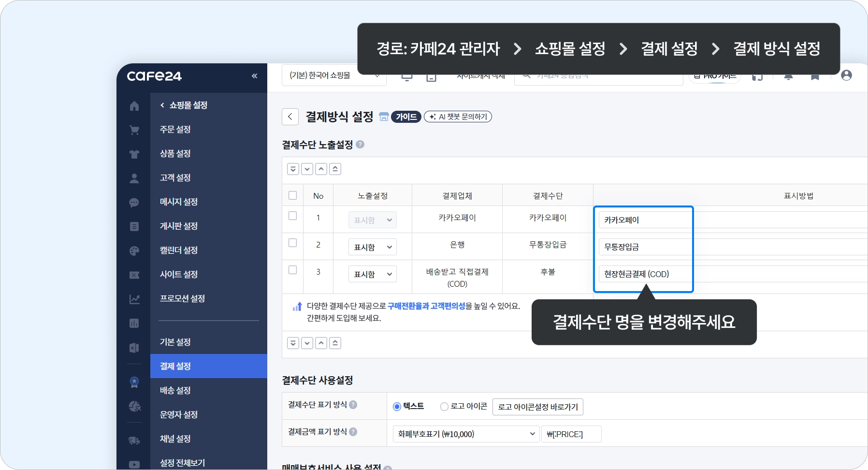Image resolution: width=868 pixels, height=470 pixels.
Task: Move down one using top reorder toolbar
Action: click(x=307, y=169)
